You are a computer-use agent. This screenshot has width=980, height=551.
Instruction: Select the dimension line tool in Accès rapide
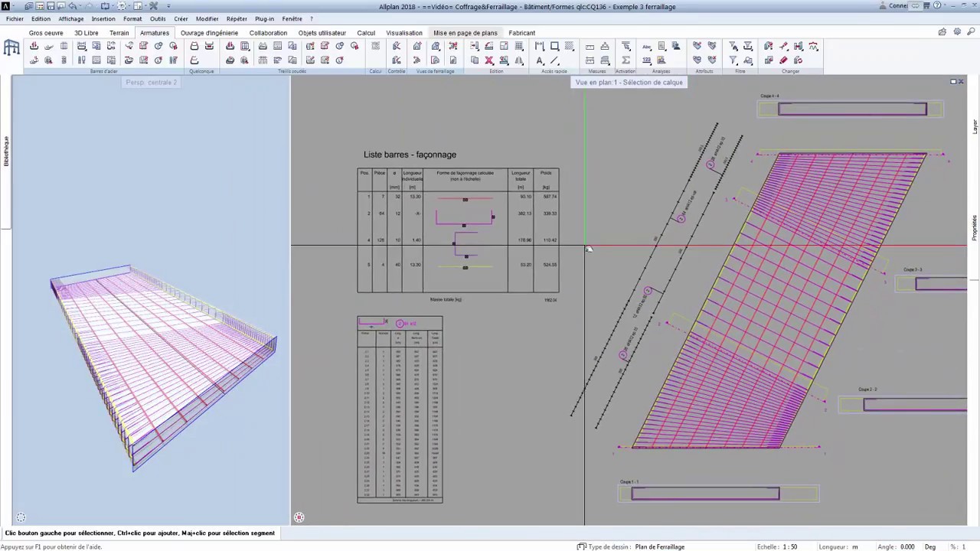540,46
